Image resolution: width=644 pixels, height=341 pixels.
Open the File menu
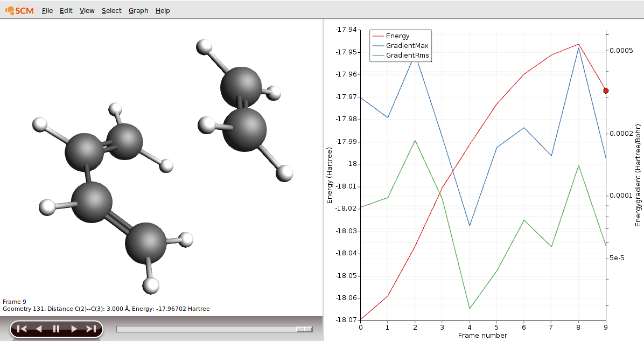[47, 11]
